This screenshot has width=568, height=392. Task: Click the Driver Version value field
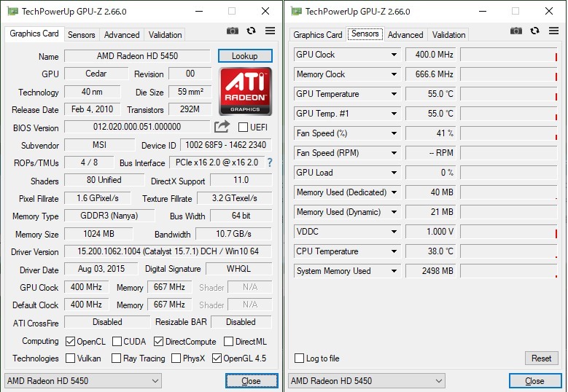click(x=168, y=251)
